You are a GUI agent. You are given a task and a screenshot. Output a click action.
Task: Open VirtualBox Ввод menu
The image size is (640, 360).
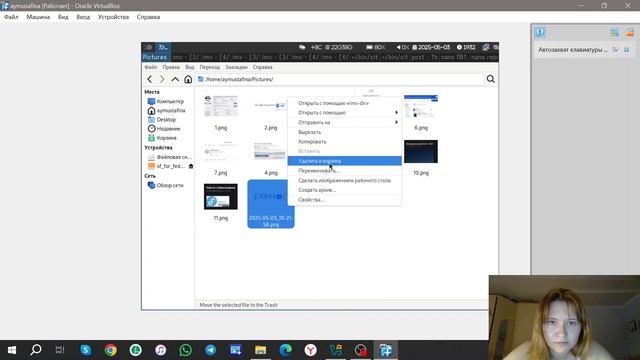[83, 17]
